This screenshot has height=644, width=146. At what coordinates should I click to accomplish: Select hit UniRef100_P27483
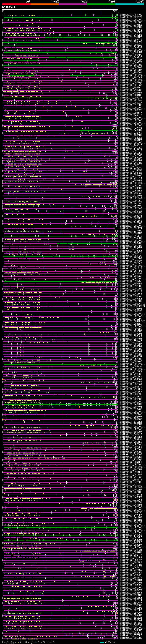click(131, 128)
